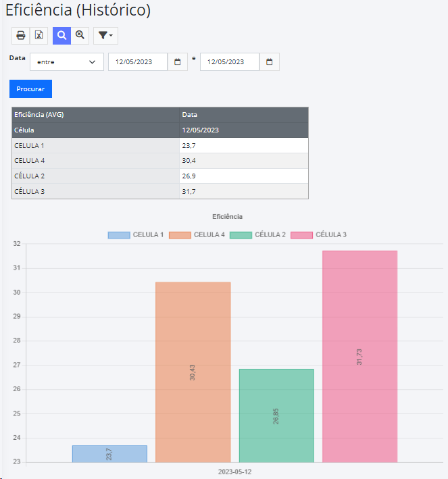Screen dimensions: 448x479
Task: Toggle CELULA 4 legend item
Action: pyautogui.click(x=197, y=234)
